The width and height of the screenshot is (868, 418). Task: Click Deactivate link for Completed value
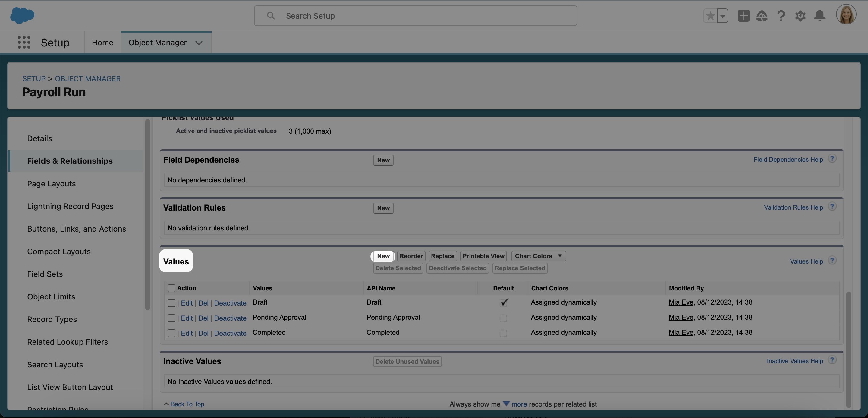coord(230,333)
